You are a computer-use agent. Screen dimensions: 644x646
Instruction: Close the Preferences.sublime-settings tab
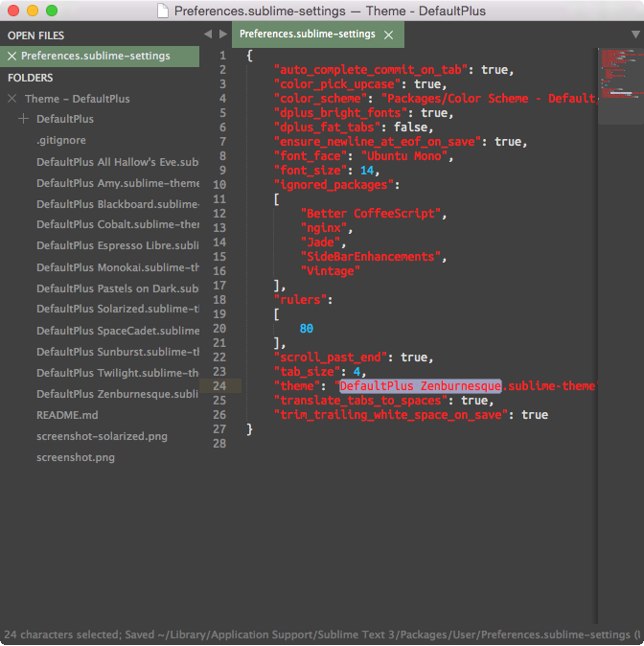point(388,35)
